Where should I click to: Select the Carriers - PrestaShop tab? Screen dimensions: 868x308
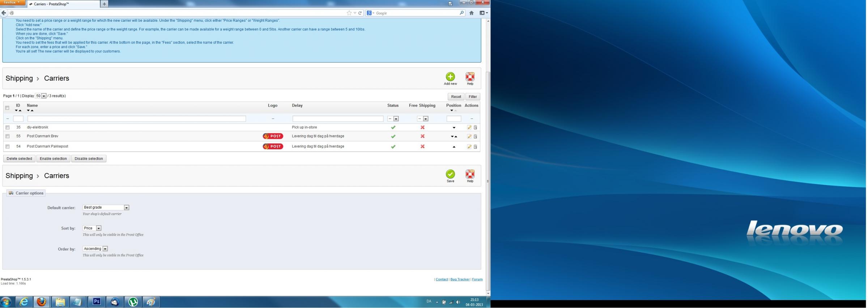tap(63, 4)
